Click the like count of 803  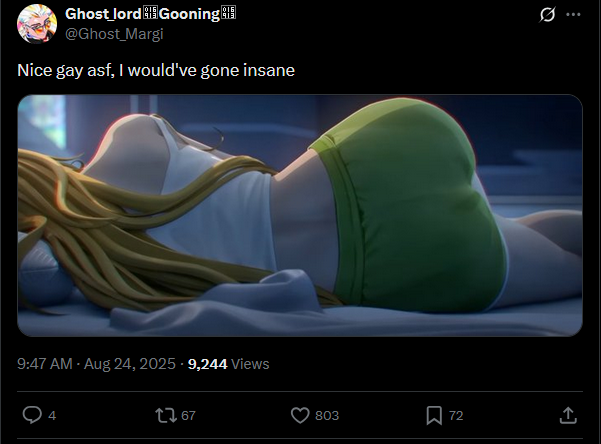[327, 416]
